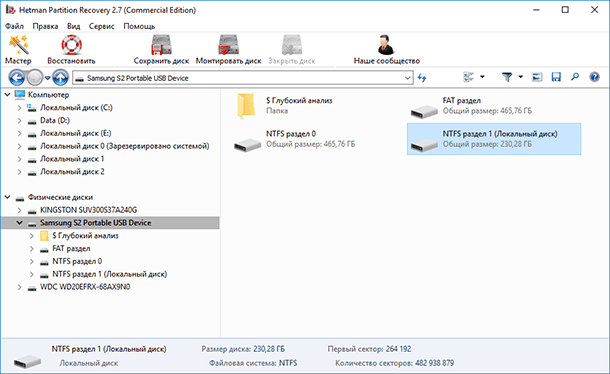The image size is (610, 374).
Task: Refresh the current location
Action: coord(422,78)
